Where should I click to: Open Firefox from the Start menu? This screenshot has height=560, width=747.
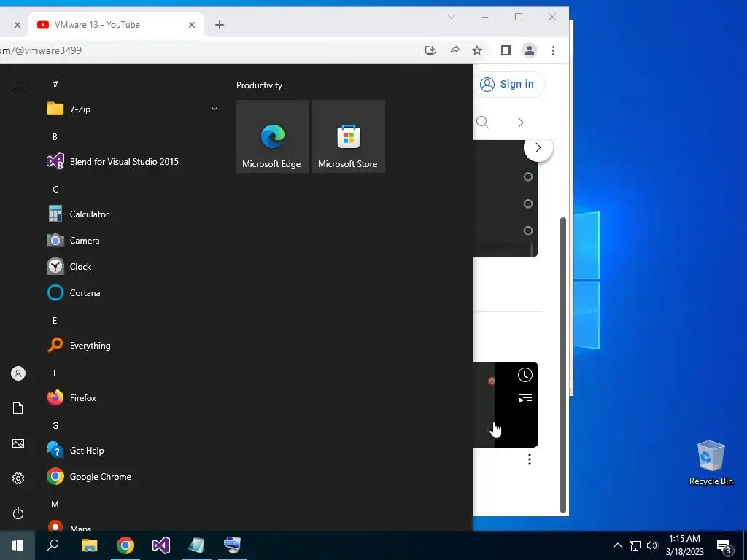[133, 397]
